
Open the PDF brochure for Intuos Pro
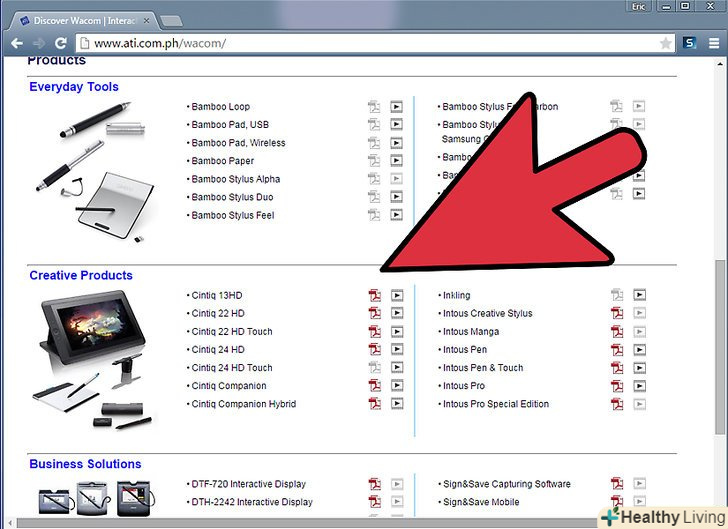pyautogui.click(x=617, y=386)
